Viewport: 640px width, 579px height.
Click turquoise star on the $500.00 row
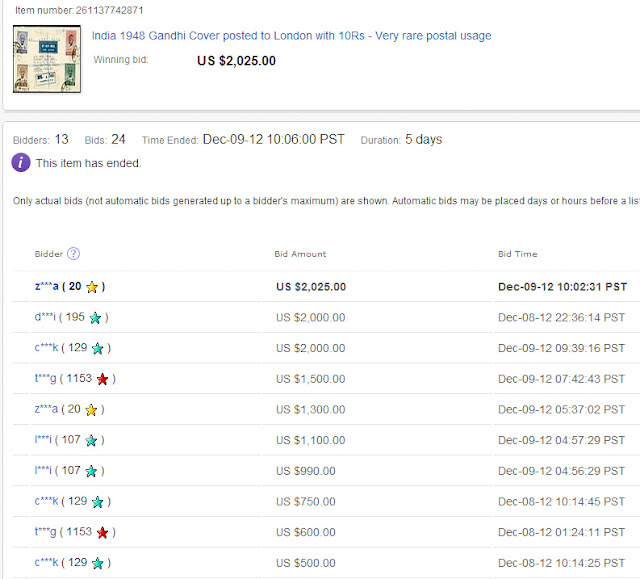98,563
